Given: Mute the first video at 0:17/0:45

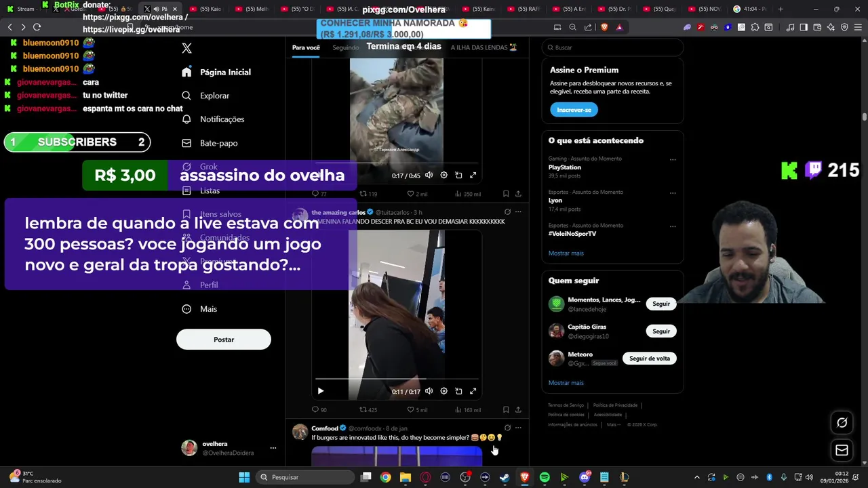Looking at the screenshot, I should coord(429,176).
